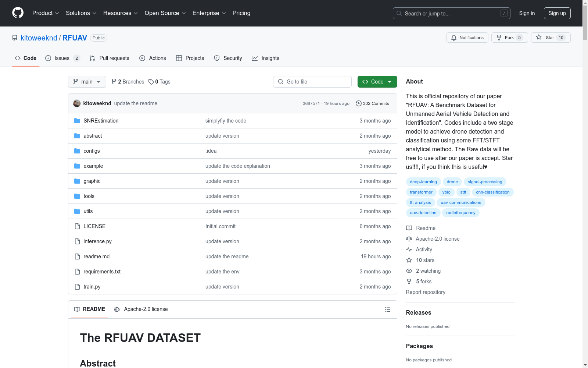Click the inference.py file icon

[x=77, y=241]
